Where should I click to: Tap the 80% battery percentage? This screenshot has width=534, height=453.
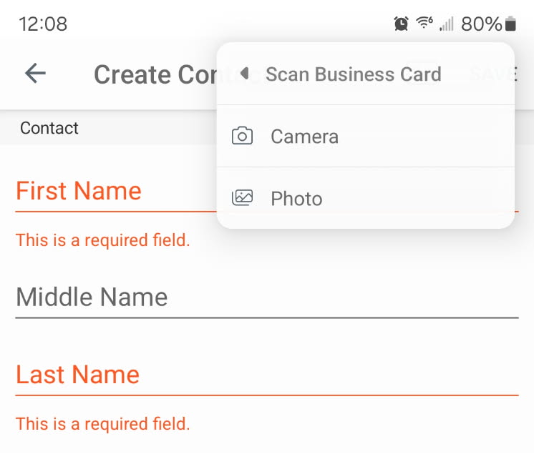(482, 24)
